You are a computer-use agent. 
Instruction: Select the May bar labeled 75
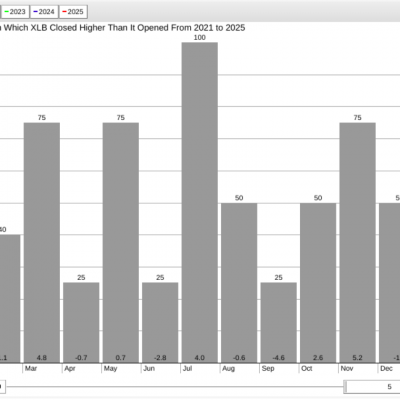(121, 243)
